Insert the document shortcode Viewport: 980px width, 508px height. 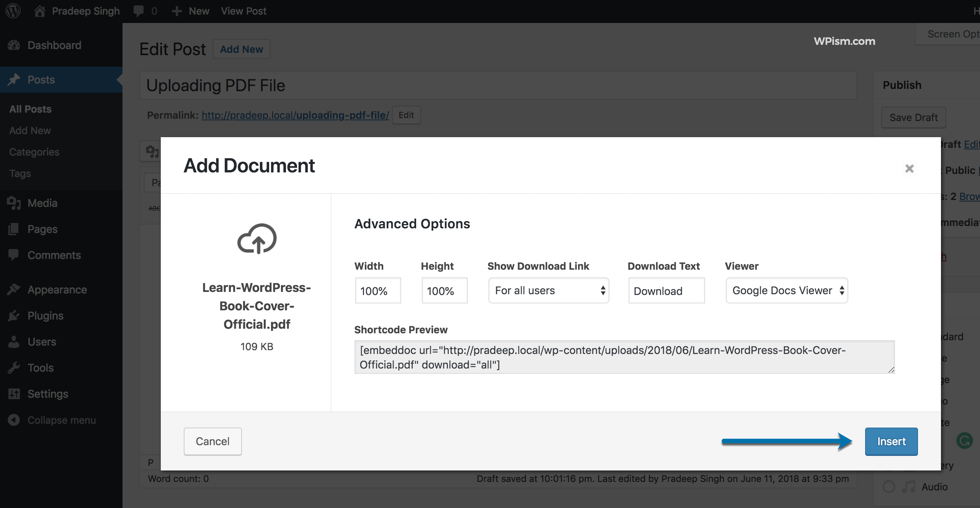tap(892, 441)
